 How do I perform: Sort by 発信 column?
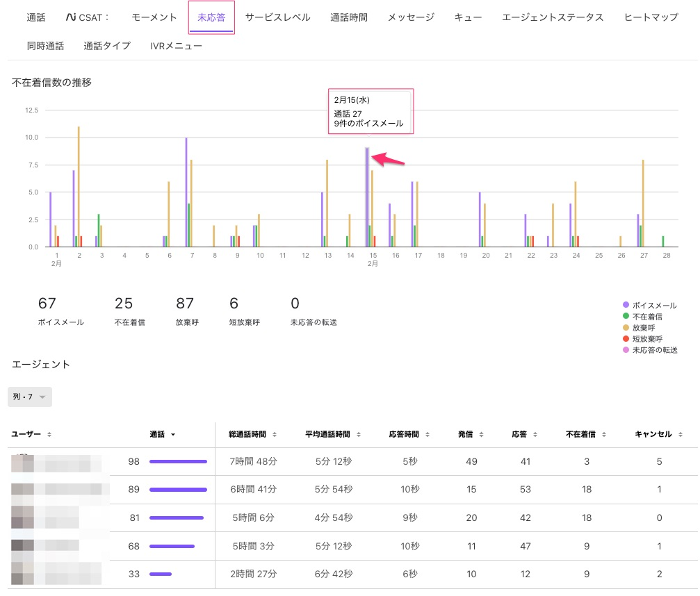point(471,434)
